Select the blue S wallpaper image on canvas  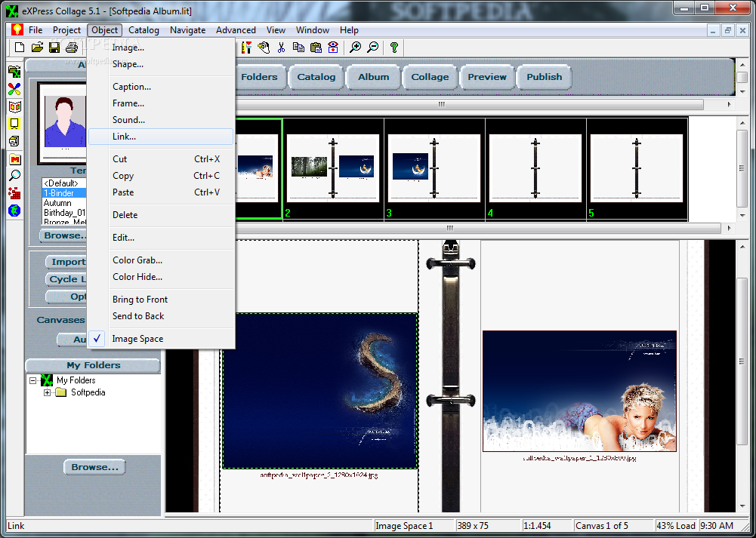click(x=320, y=391)
